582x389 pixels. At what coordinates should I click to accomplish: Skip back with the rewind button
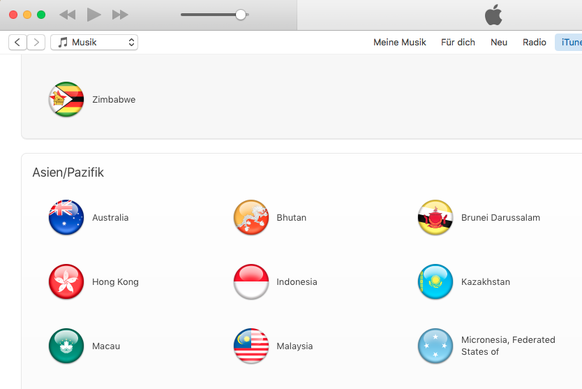click(68, 15)
